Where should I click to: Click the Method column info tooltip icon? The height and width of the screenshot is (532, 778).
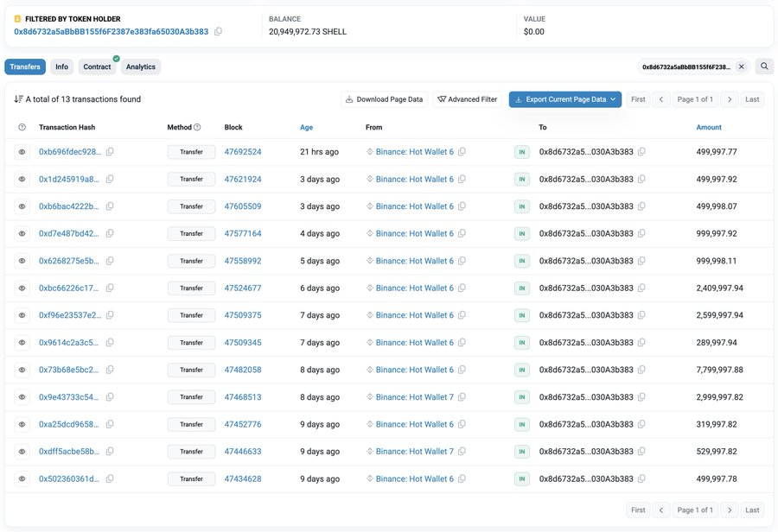click(197, 127)
